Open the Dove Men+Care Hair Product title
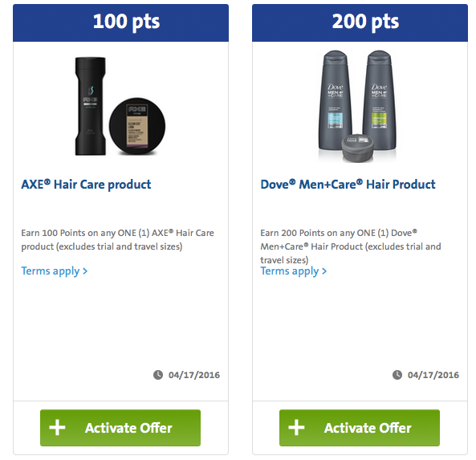Screen dimensions: 476x460 point(348,185)
